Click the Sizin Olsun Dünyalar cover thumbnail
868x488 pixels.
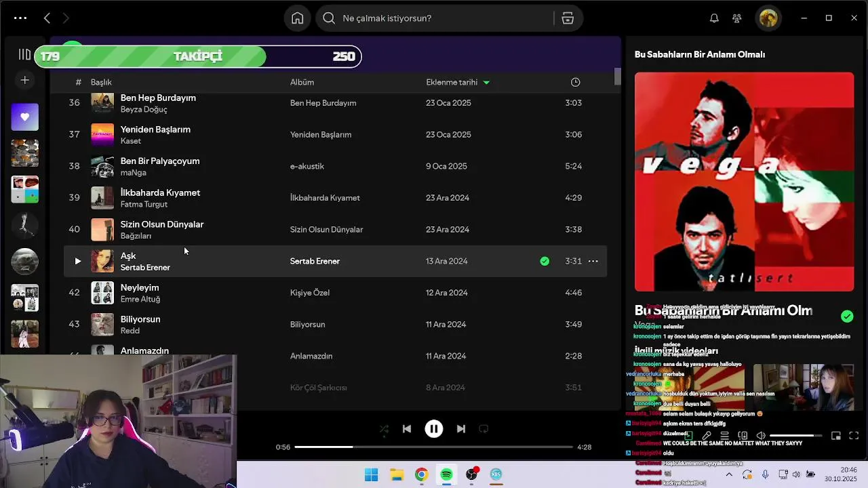click(102, 229)
